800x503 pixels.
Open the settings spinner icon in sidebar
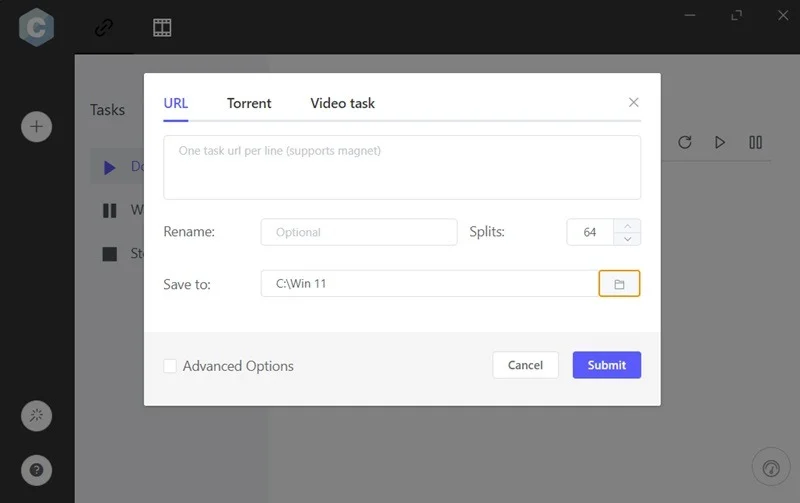[x=37, y=416]
